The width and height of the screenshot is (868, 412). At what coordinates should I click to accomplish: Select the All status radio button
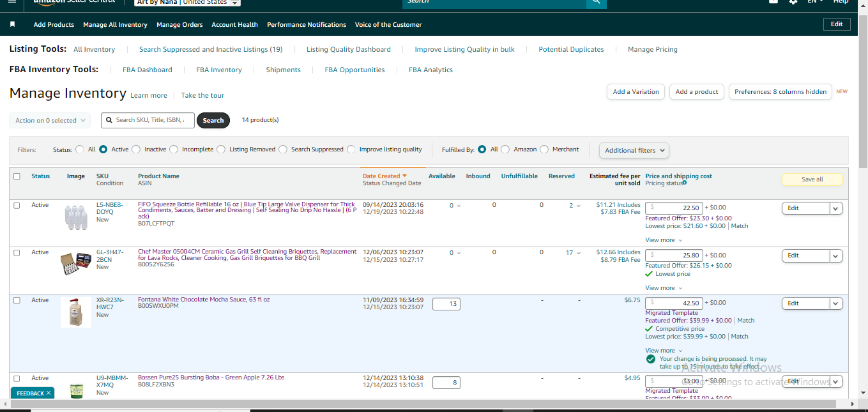click(80, 149)
